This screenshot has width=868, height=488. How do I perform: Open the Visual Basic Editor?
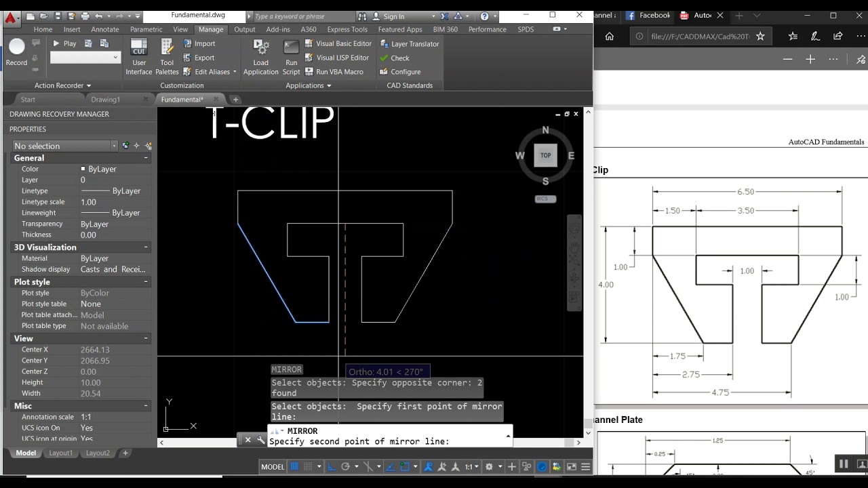338,43
